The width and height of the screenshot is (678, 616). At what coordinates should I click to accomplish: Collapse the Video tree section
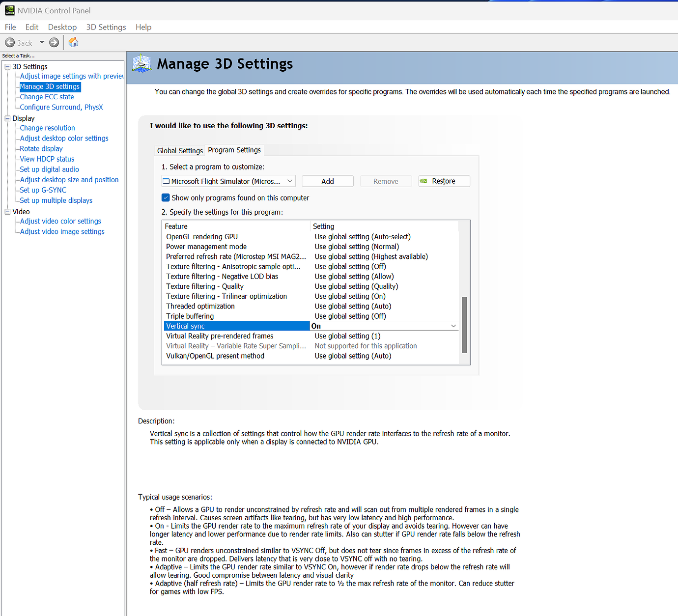pos(7,211)
